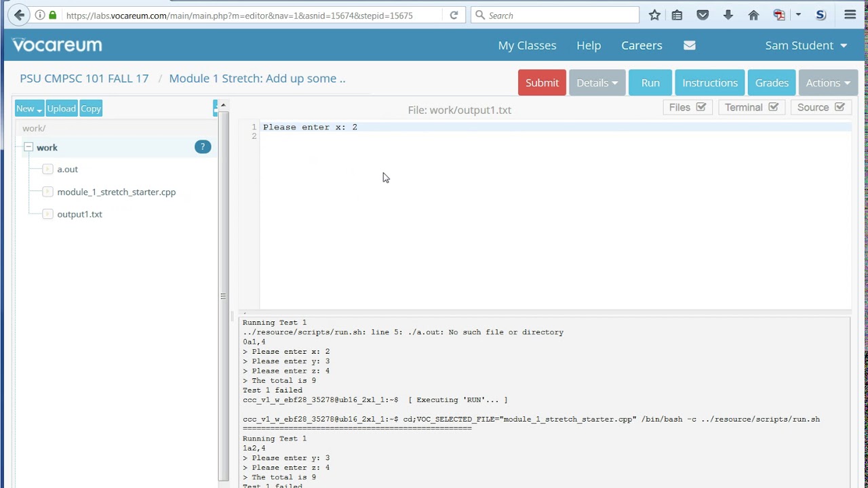
Task: Open the Grades button
Action: [x=772, y=83]
